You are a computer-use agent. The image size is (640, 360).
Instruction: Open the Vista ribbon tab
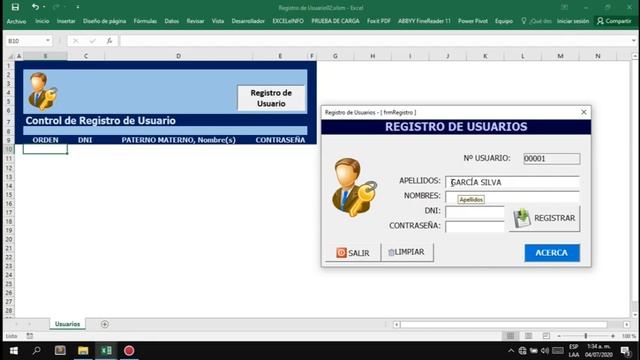click(x=218, y=21)
